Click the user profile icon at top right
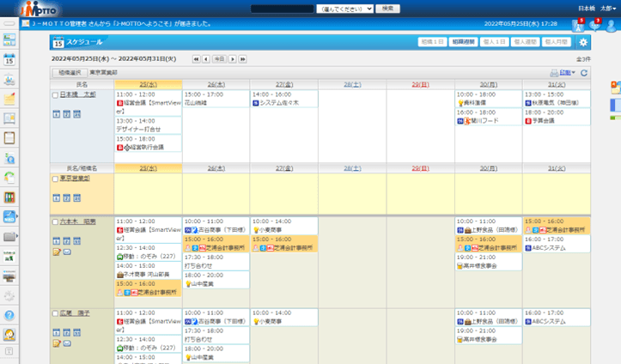621x364 pixels. [611, 25]
